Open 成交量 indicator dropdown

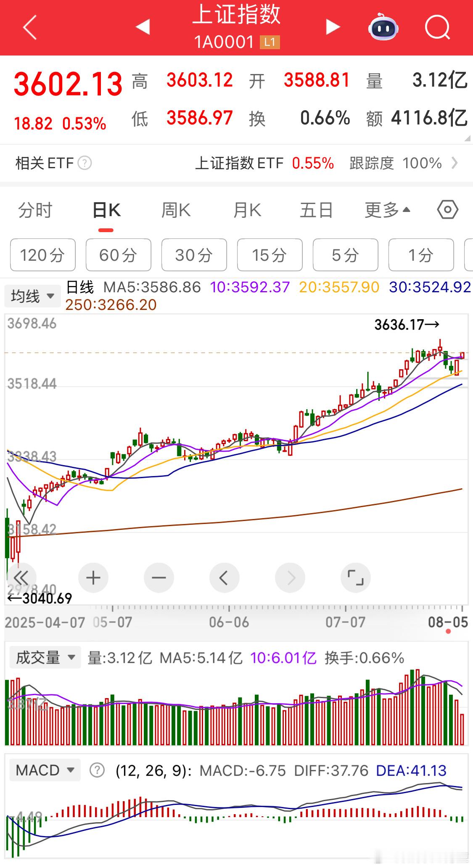[x=45, y=657]
